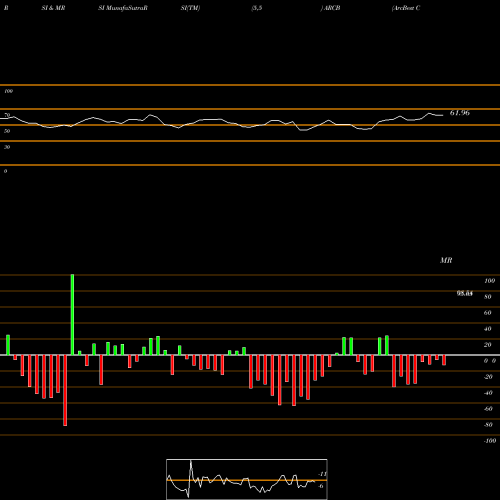
Task: Click the tallest green MR histogram bar
Action: (x=72, y=315)
